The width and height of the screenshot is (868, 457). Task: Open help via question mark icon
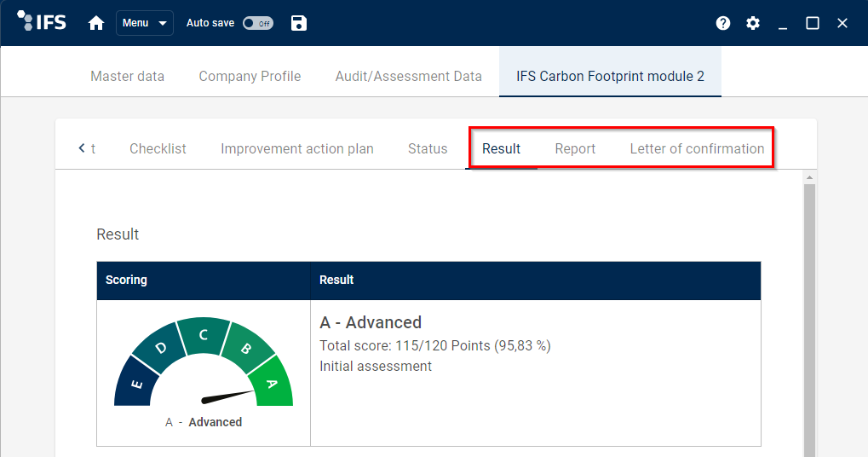click(723, 23)
